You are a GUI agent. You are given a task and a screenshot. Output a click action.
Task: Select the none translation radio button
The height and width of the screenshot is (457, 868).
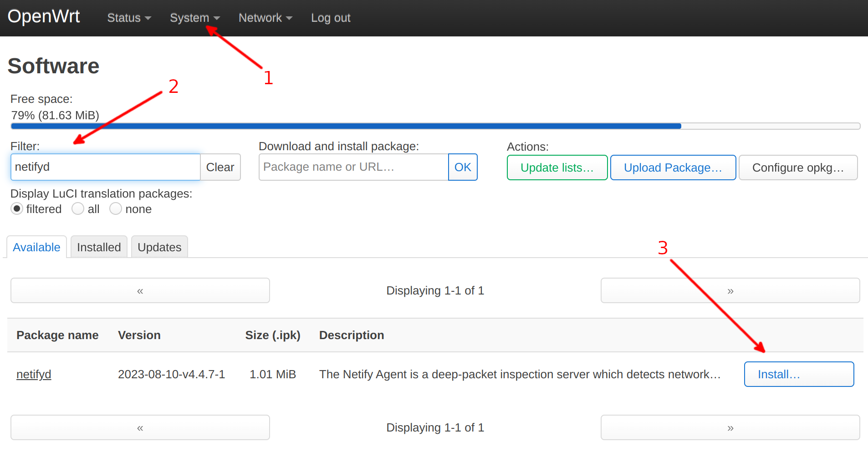(116, 209)
